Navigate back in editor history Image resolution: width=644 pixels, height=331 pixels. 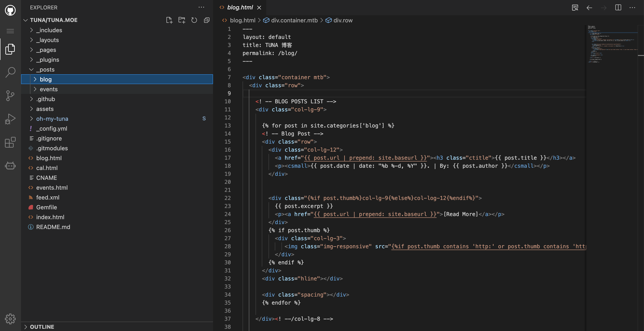(589, 8)
